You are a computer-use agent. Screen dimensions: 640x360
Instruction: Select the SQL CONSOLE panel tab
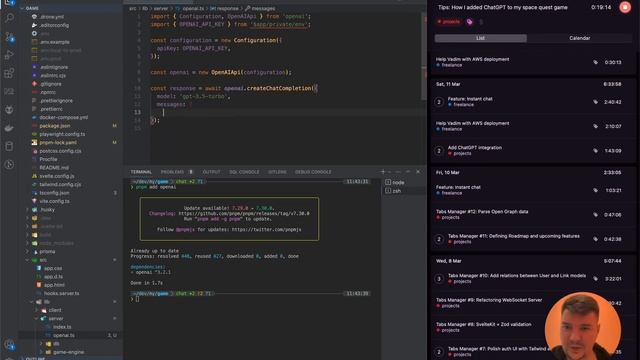244,172
